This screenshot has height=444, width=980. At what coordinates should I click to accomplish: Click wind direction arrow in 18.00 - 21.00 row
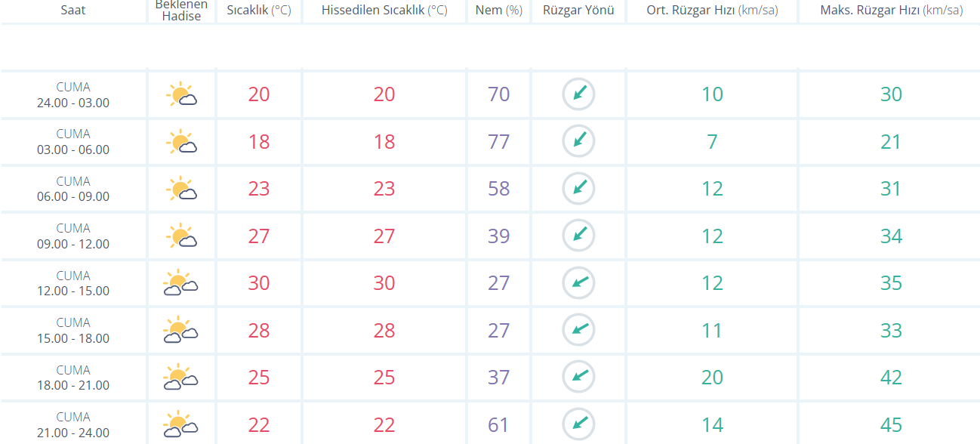pyautogui.click(x=579, y=377)
